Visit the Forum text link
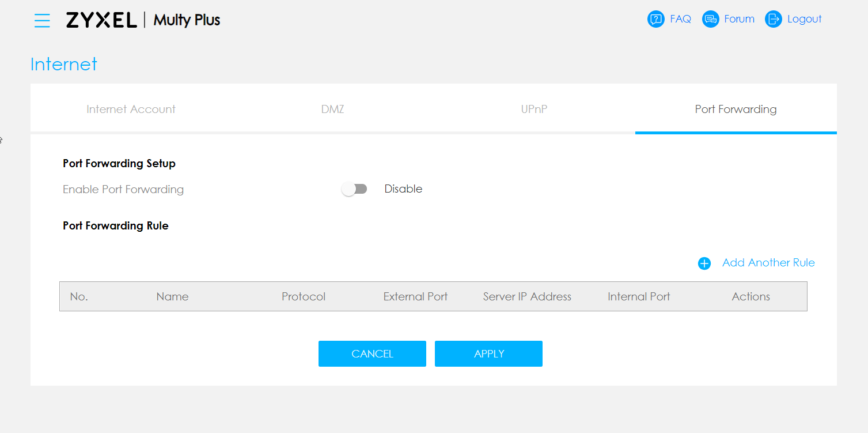 739,19
